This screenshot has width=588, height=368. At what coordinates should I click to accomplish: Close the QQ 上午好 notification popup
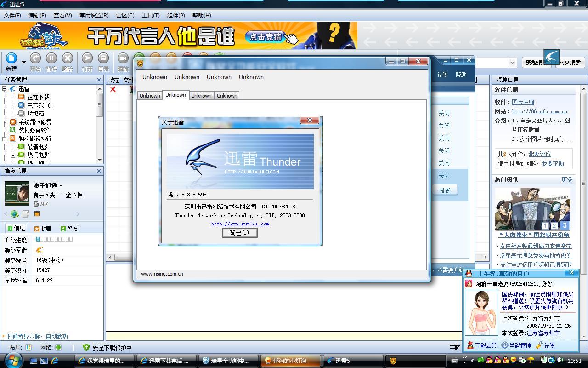[x=571, y=273]
